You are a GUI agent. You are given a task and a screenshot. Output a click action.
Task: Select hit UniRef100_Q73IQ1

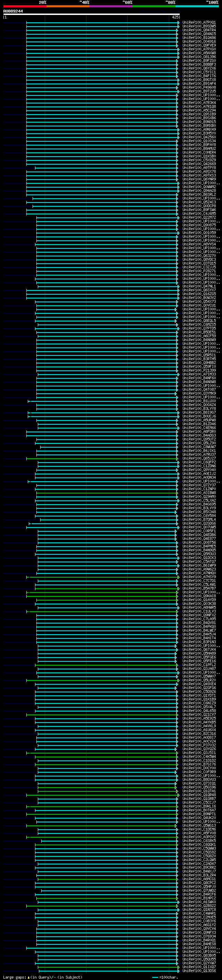[199, 784]
